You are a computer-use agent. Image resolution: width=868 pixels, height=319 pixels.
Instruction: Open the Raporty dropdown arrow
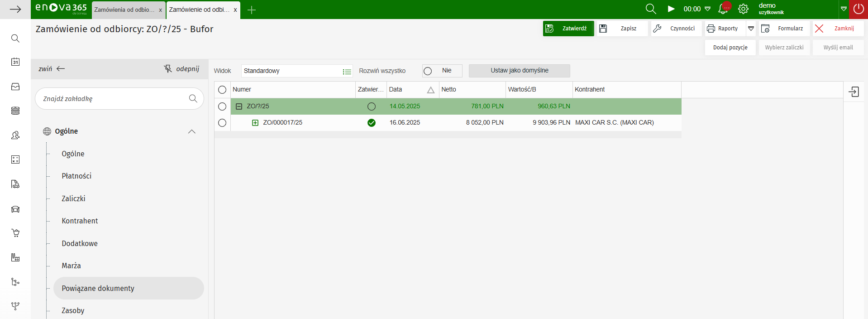[751, 29]
